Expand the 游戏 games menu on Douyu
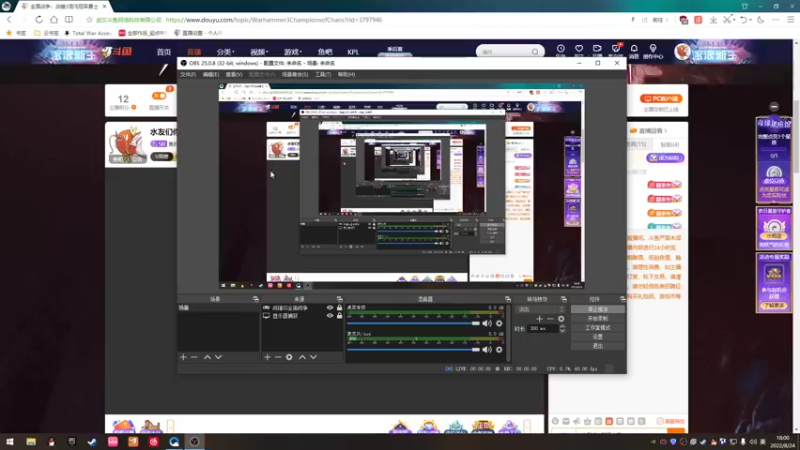 (292, 52)
